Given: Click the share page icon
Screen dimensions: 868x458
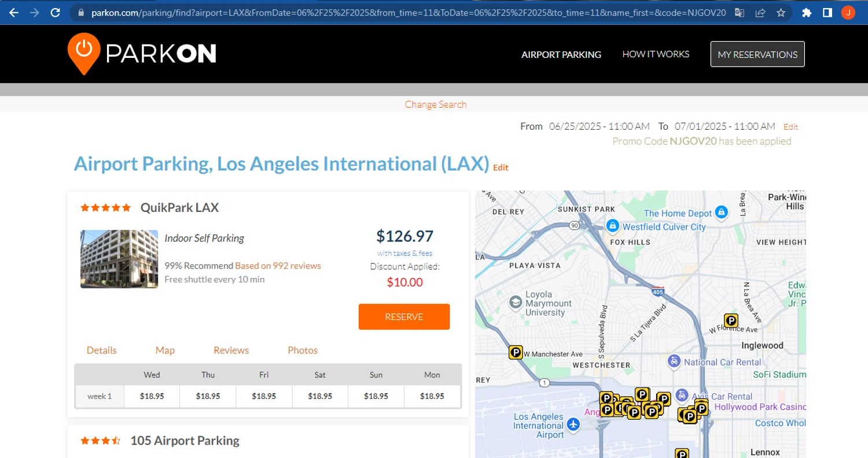Looking at the screenshot, I should pyautogui.click(x=760, y=12).
